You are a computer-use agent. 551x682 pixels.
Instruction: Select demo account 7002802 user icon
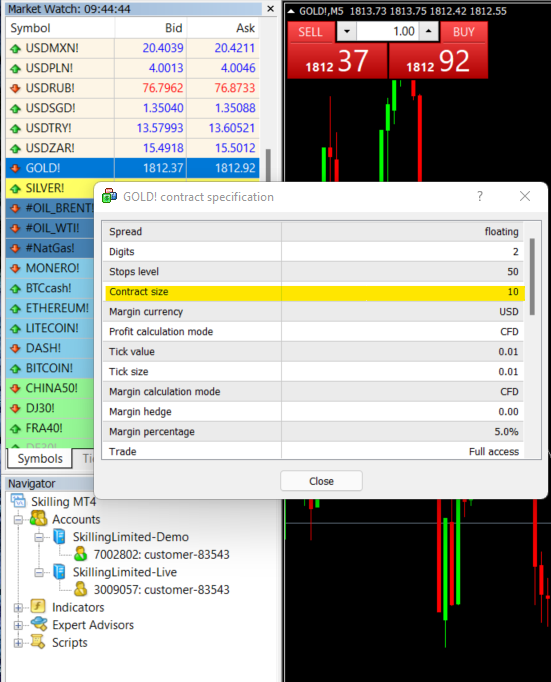[80, 554]
